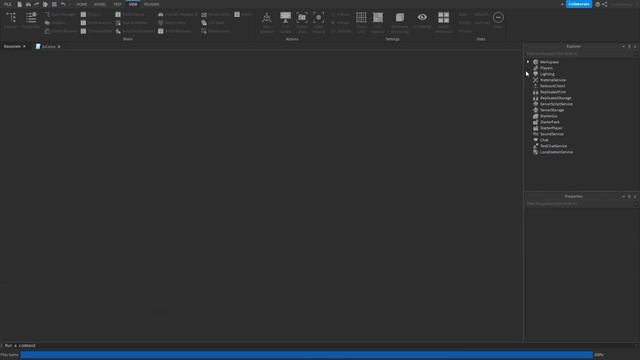
Task: Select Workspace in Explorer
Action: 549,62
